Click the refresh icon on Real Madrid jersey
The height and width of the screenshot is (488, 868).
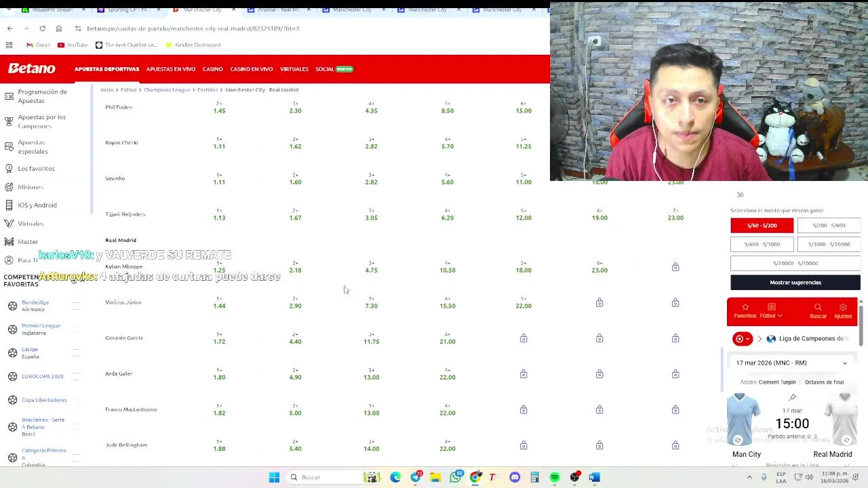point(846,440)
